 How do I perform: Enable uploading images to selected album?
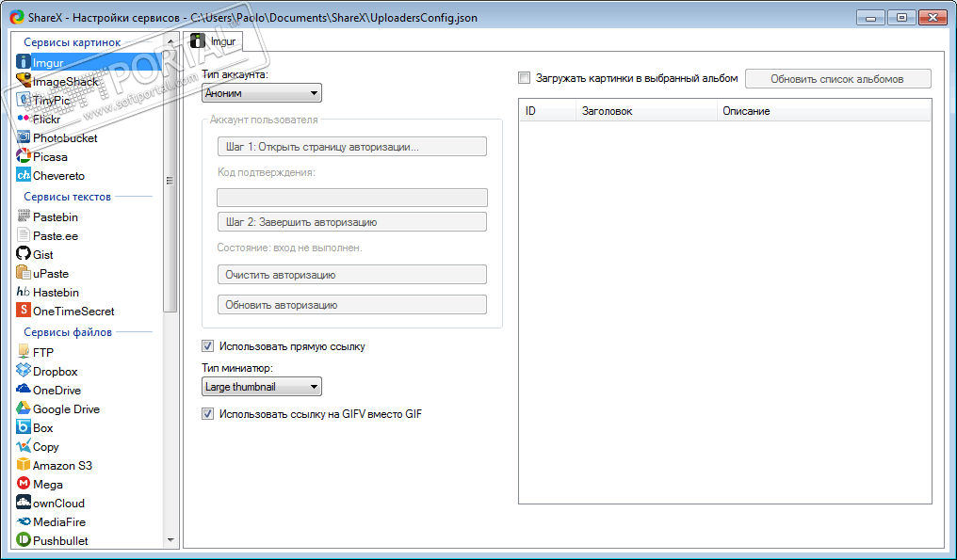pyautogui.click(x=525, y=78)
